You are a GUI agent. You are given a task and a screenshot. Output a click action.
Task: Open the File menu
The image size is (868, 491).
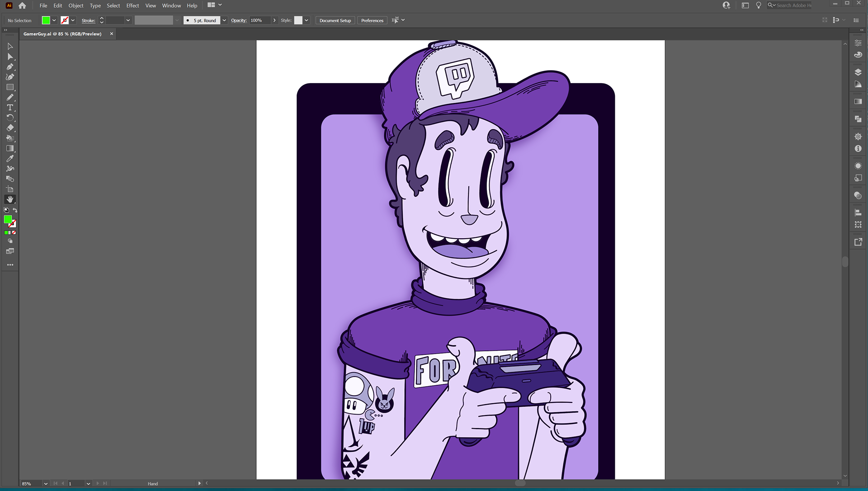coord(43,5)
